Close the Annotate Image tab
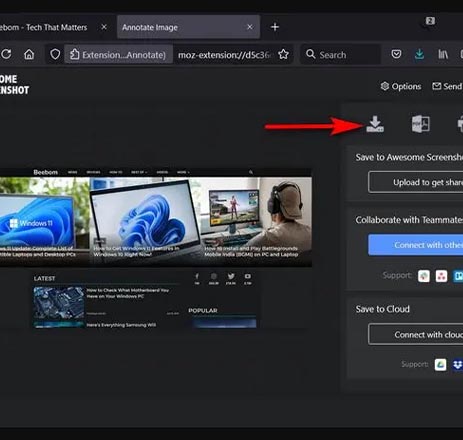The height and width of the screenshot is (440, 463). click(250, 27)
